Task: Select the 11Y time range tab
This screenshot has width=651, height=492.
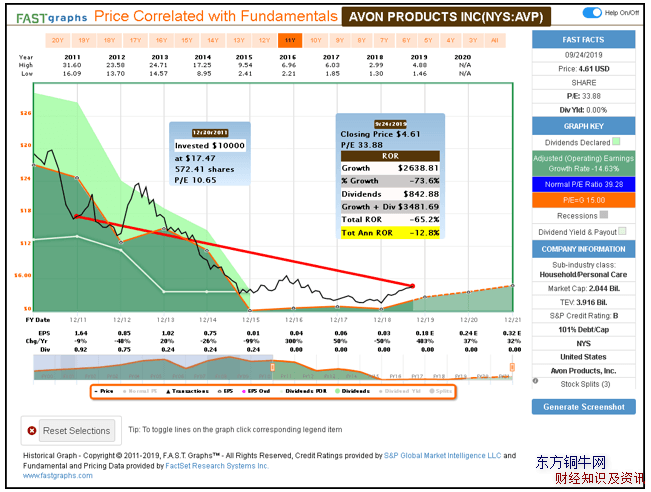Action: point(290,40)
